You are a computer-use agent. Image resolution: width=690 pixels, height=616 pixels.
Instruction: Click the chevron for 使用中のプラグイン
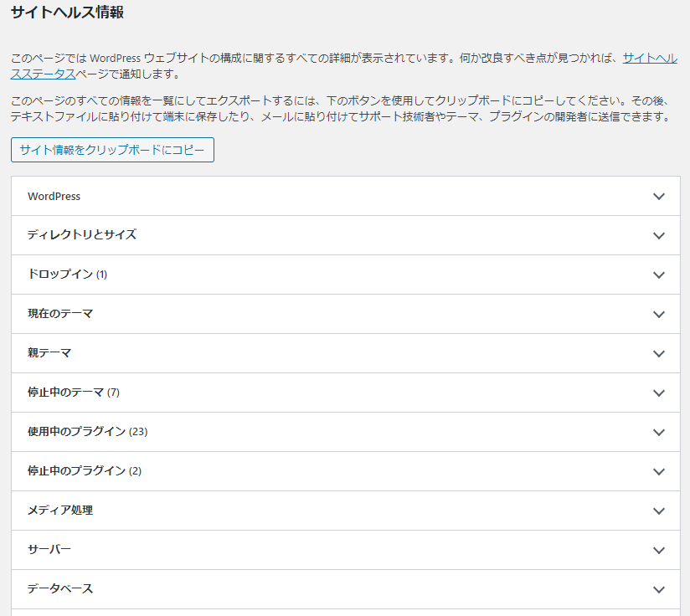[659, 433]
